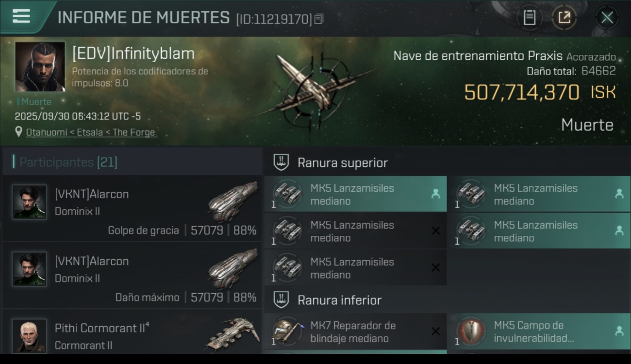Open the clipboard report icon

(x=529, y=18)
